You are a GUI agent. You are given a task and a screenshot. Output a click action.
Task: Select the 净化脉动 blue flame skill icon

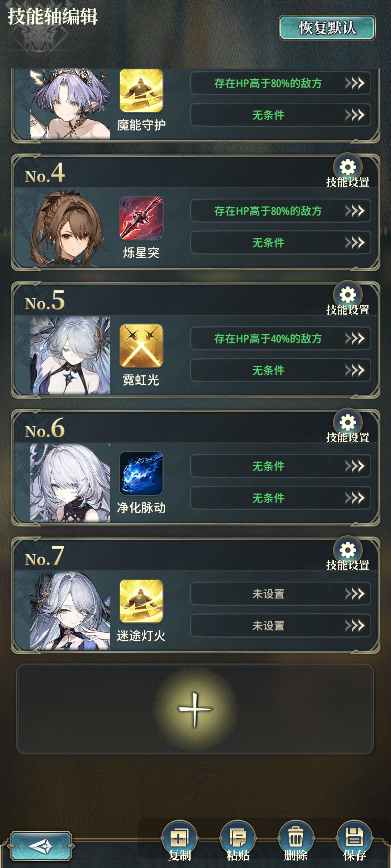point(141,473)
